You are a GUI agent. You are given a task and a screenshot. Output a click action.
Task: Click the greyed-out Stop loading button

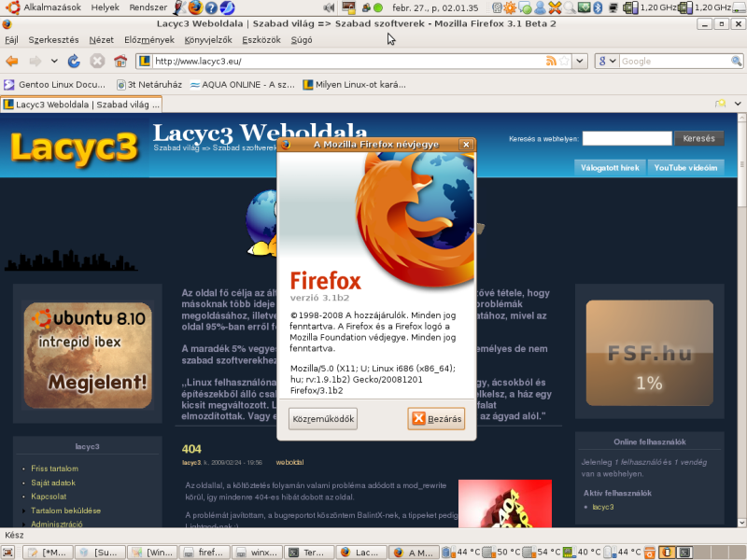point(97,61)
